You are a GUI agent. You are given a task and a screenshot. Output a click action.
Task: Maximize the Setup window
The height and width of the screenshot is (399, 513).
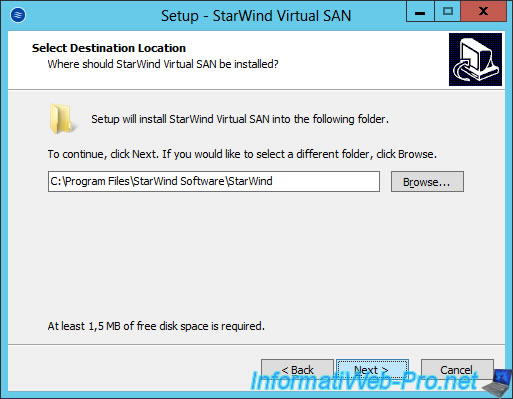coord(447,12)
